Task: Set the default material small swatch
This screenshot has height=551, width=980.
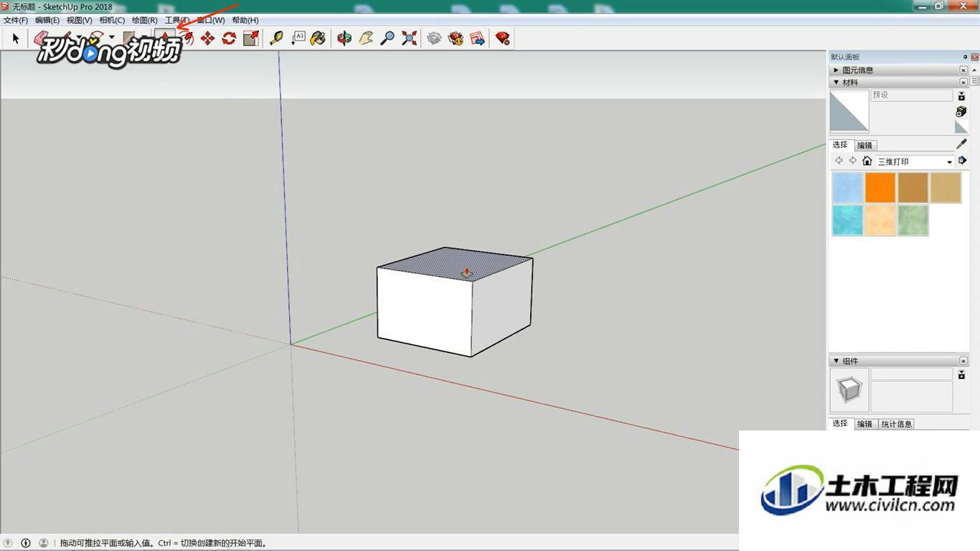Action: point(961,127)
